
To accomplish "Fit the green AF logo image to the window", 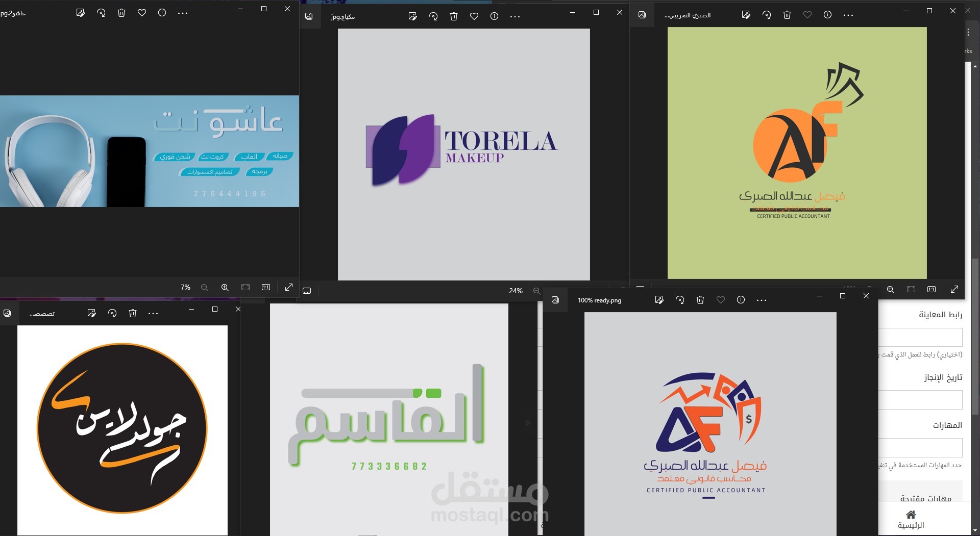I will click(x=911, y=289).
